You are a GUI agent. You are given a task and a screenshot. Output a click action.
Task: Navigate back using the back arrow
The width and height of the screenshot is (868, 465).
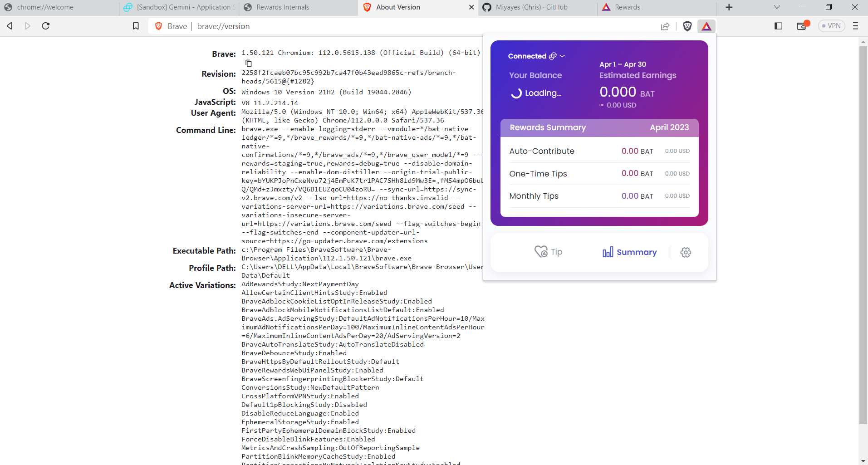pyautogui.click(x=9, y=26)
